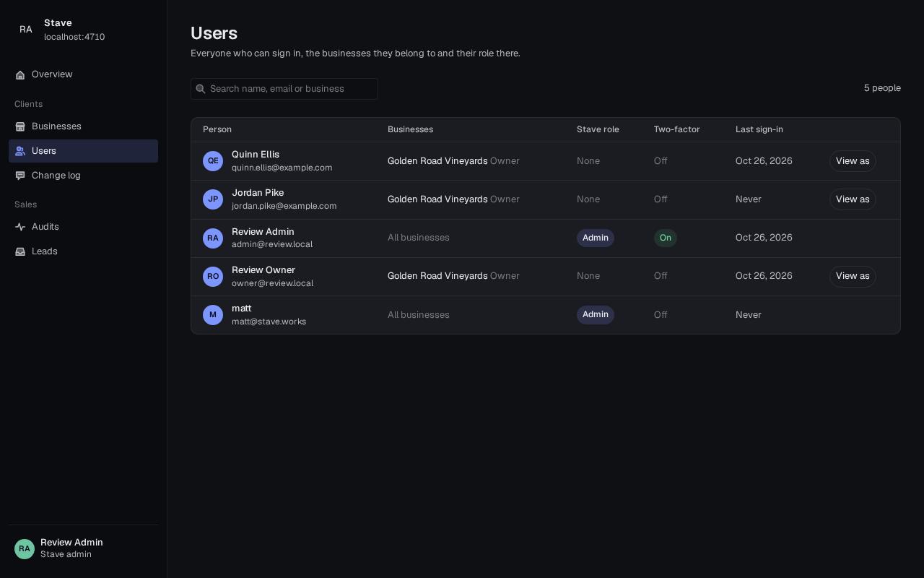Click All businesses in matt row

[419, 315]
